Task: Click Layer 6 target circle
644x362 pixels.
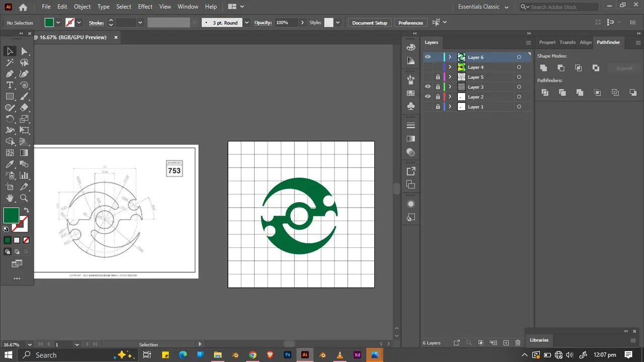Action: coord(519,57)
